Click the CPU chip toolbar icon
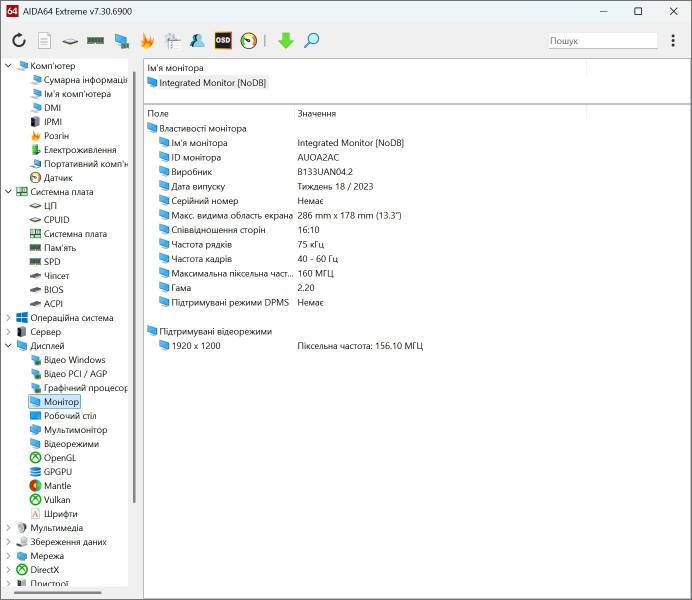This screenshot has width=692, height=600. click(x=70, y=41)
